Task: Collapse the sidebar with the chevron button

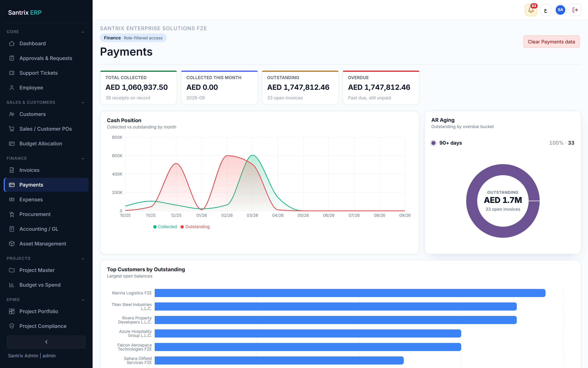Action: [46, 342]
